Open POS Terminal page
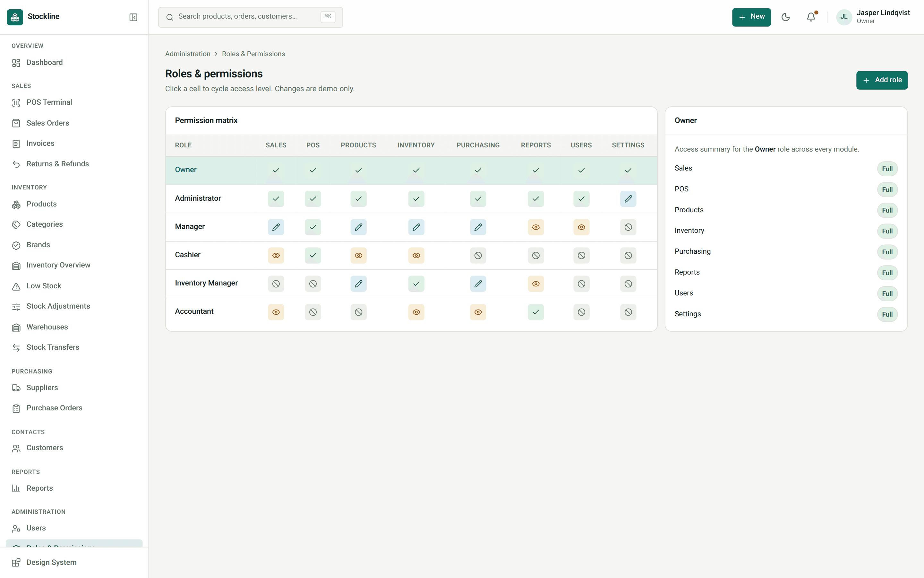The image size is (924, 578). tap(74, 102)
